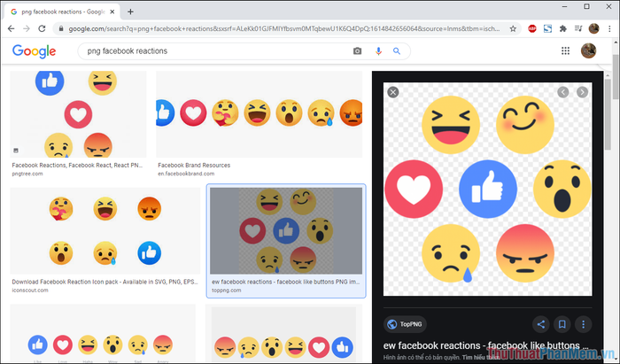Open the media control playlist icon
Viewport: 620px width, 364px height.
pyautogui.click(x=578, y=28)
